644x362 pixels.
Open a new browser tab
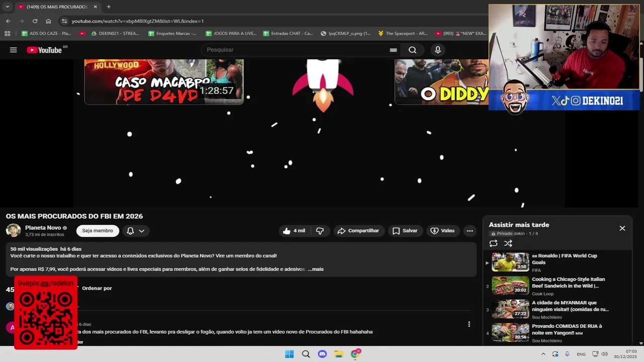(x=109, y=7)
